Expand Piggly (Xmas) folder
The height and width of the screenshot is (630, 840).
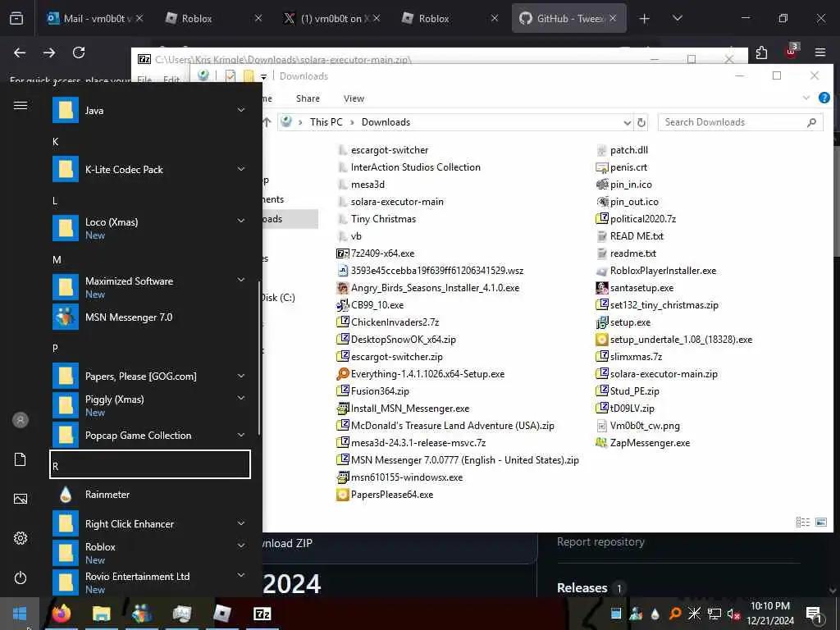241,398
